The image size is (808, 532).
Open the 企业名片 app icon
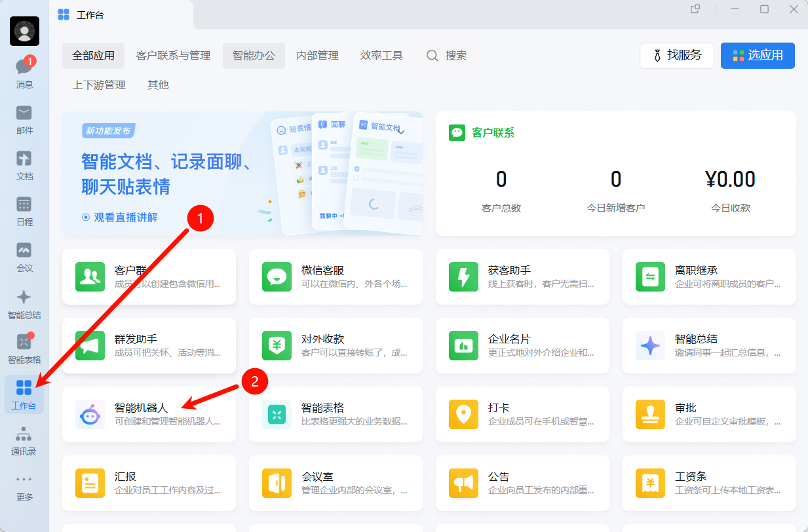click(463, 346)
